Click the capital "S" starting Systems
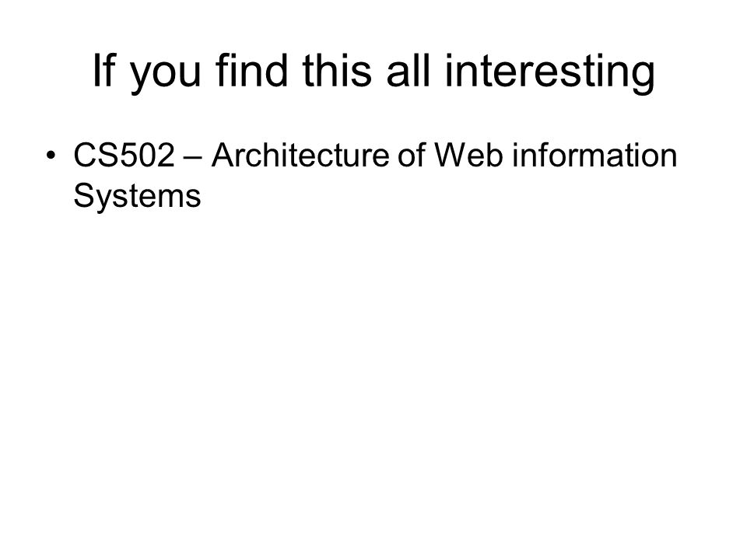 tap(83, 195)
